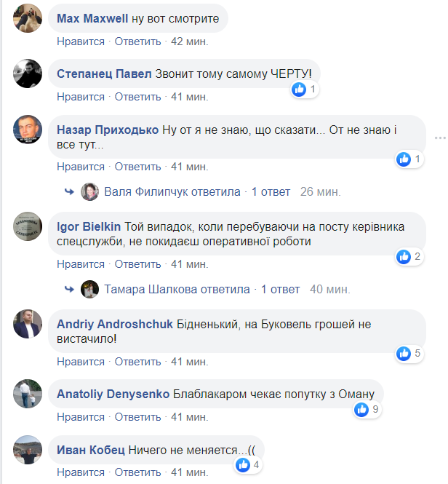Toggle Нравится on Max Maxwell's comment
448x484 pixels.
pyautogui.click(x=81, y=41)
